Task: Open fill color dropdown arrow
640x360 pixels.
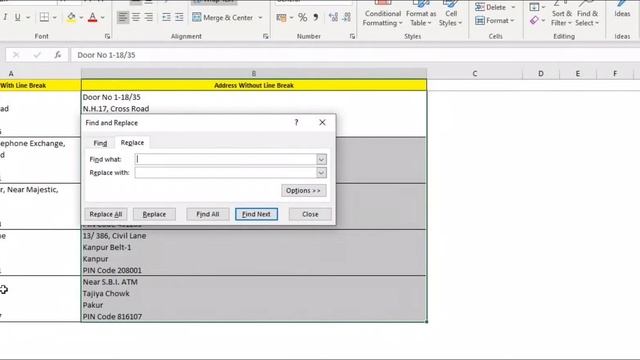Action: (81, 18)
